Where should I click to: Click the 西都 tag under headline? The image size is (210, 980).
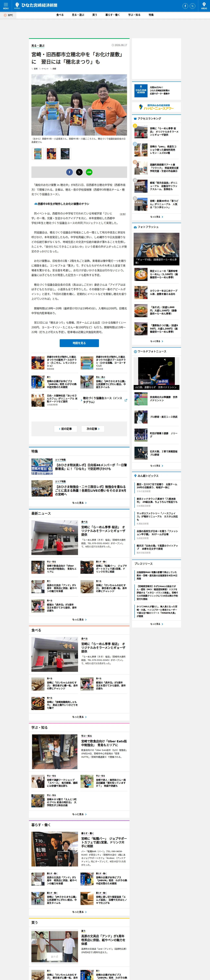tap(53, 69)
